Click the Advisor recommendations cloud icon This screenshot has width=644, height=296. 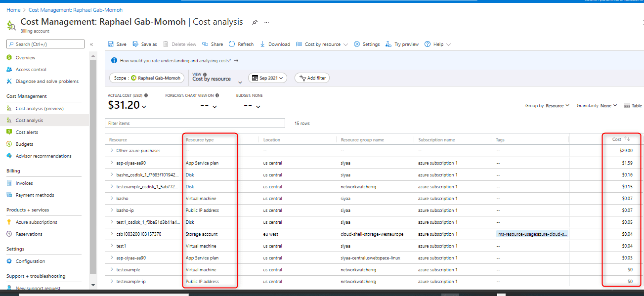pos(9,156)
